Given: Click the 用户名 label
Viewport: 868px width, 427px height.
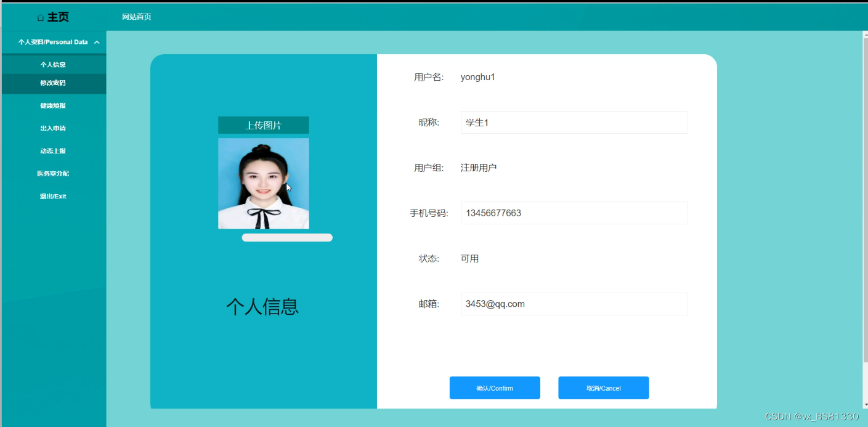Looking at the screenshot, I should point(429,77).
